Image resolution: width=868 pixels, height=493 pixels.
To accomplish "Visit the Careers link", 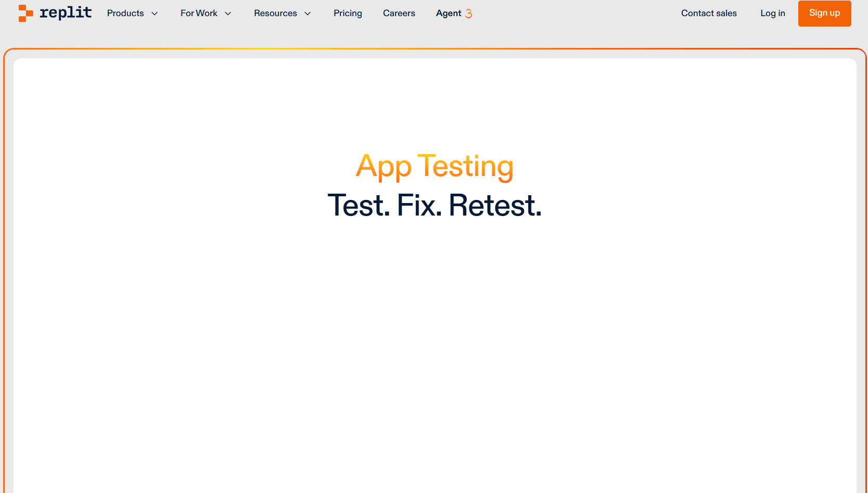I will (399, 14).
